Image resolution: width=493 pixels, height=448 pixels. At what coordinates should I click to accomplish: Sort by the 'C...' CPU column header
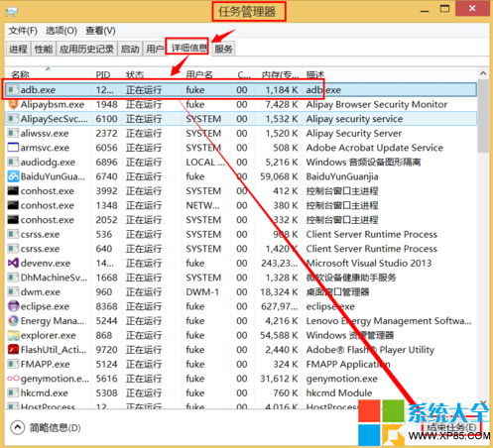(x=242, y=74)
